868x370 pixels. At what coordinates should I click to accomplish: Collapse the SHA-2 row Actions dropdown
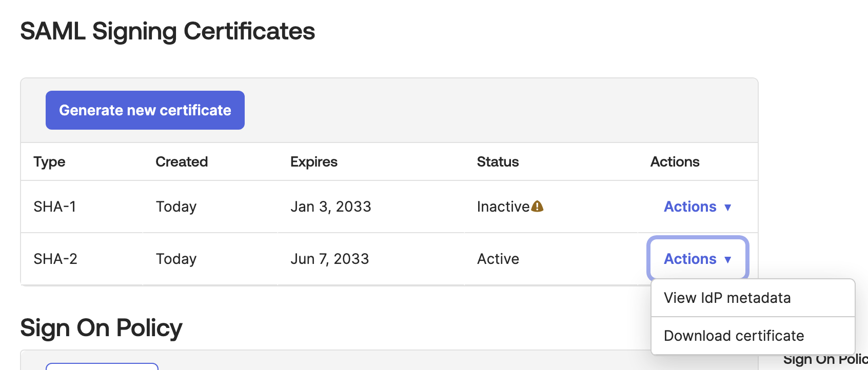[x=698, y=259]
